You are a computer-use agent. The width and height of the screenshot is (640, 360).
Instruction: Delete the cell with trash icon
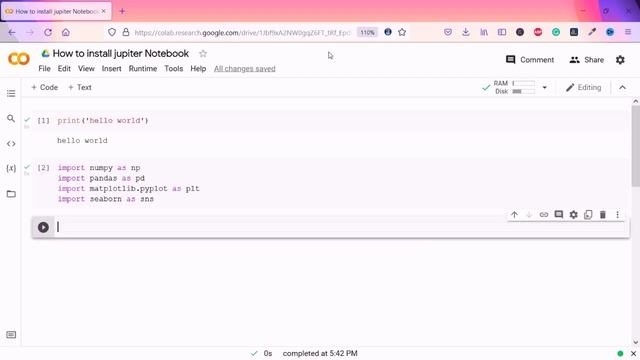click(603, 215)
